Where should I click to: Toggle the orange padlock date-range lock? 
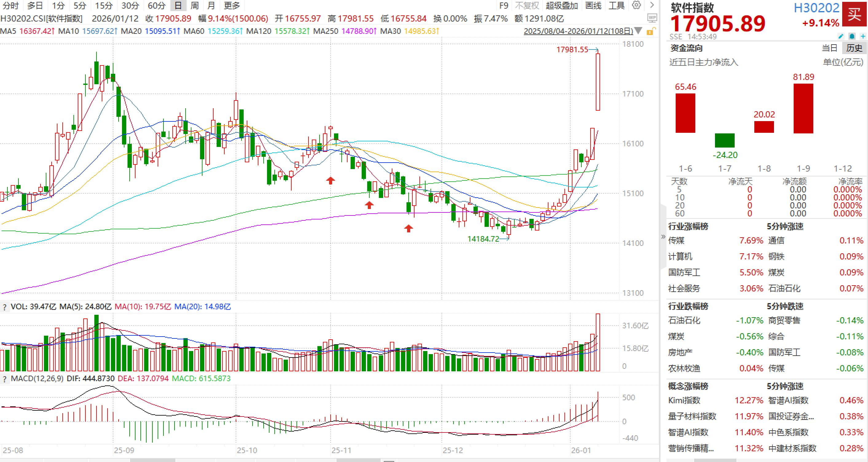coord(650,31)
